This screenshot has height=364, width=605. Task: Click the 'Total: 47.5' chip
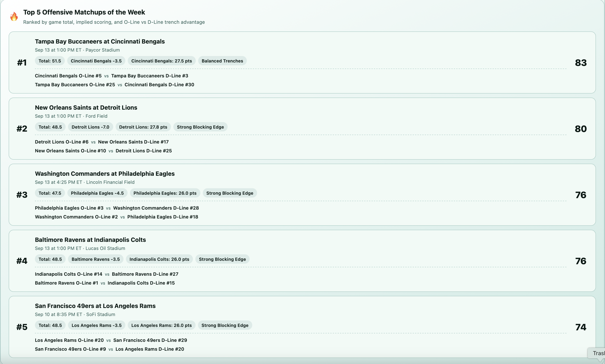click(x=50, y=193)
